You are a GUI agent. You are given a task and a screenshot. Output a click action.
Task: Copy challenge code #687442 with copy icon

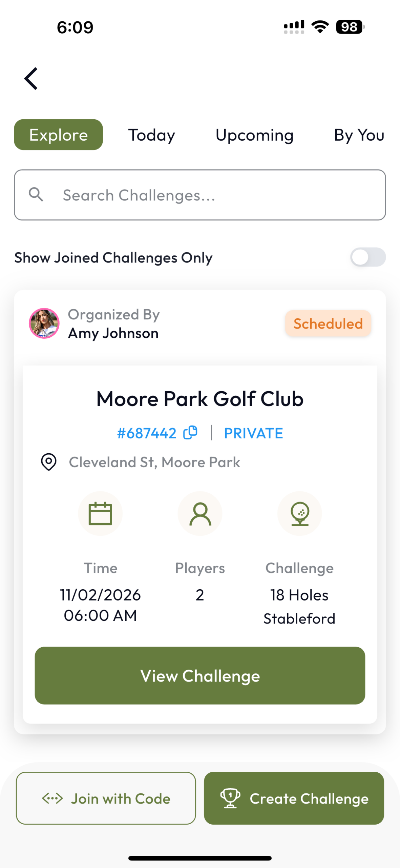190,433
